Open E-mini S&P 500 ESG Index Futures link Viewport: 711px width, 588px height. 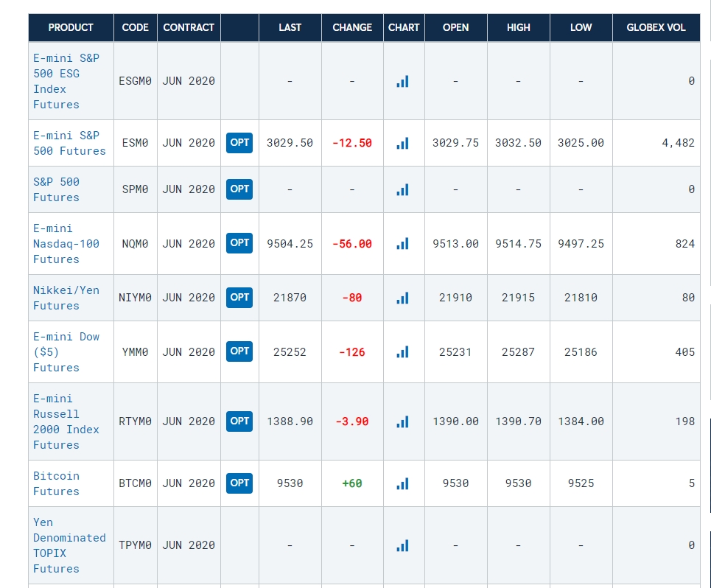[x=66, y=81]
